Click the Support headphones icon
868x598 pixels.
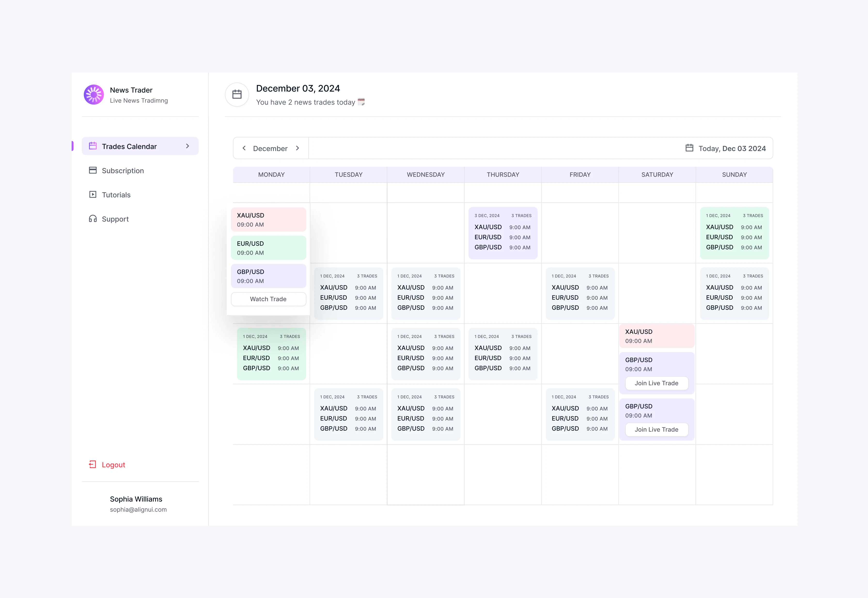(93, 218)
